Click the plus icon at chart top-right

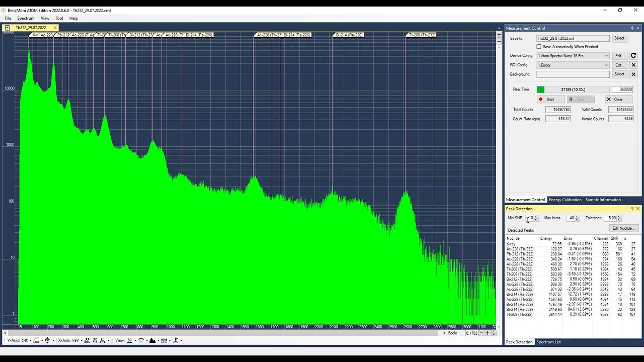tap(499, 35)
